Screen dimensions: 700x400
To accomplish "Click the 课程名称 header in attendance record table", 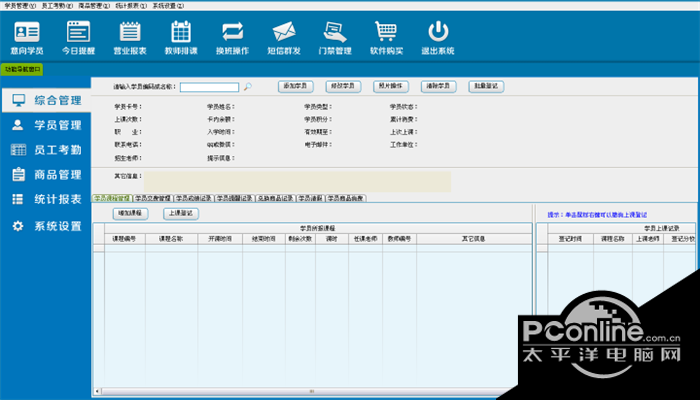I will point(613,239).
